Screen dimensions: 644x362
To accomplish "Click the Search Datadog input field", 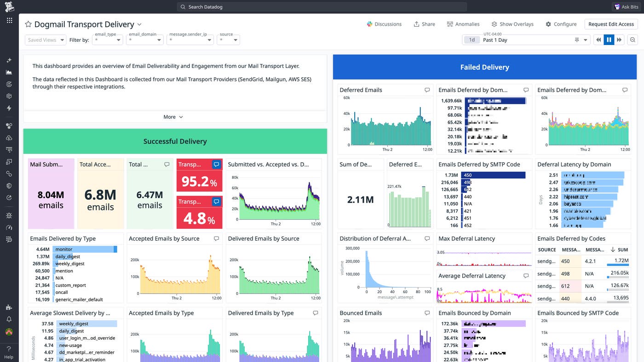I will point(322,6).
